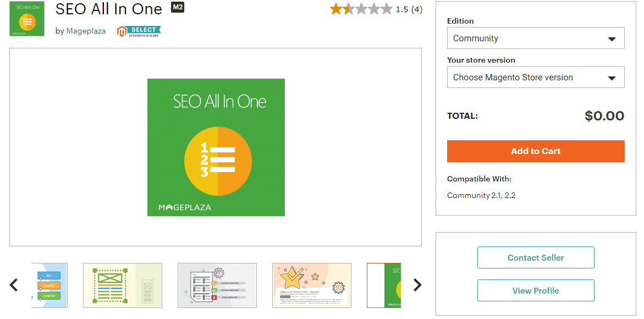Screen dimensions: 644x319
Task: Click the Add to Cart button
Action: pos(536,151)
